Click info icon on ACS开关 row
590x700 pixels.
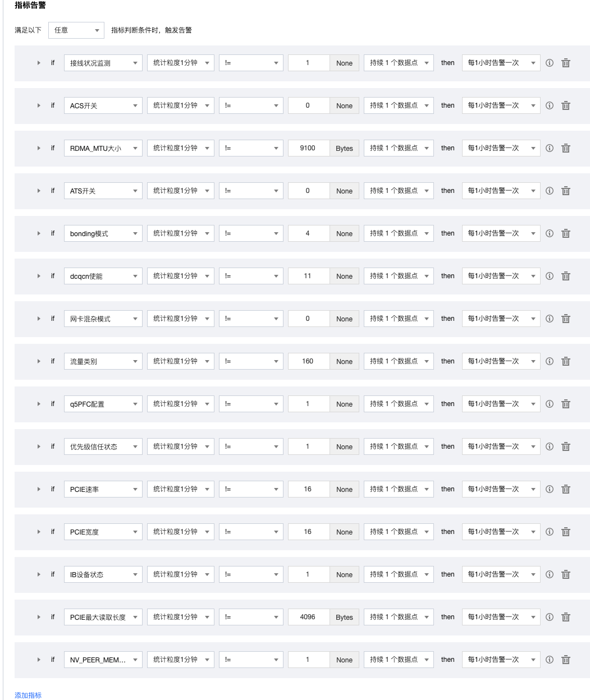coord(550,105)
